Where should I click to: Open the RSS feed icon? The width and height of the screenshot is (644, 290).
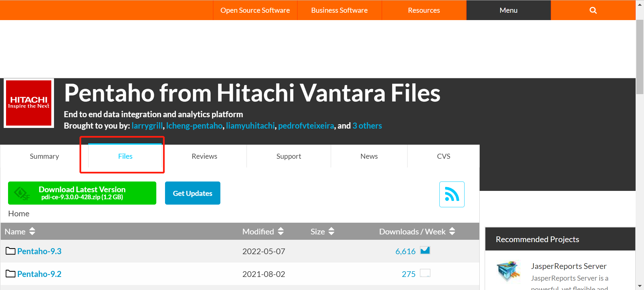(452, 194)
